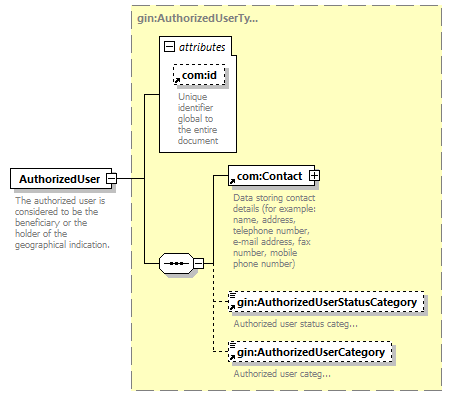Click the AuthorizedUser description annotation
Viewport: 452px width, 396px height.
(x=62, y=223)
